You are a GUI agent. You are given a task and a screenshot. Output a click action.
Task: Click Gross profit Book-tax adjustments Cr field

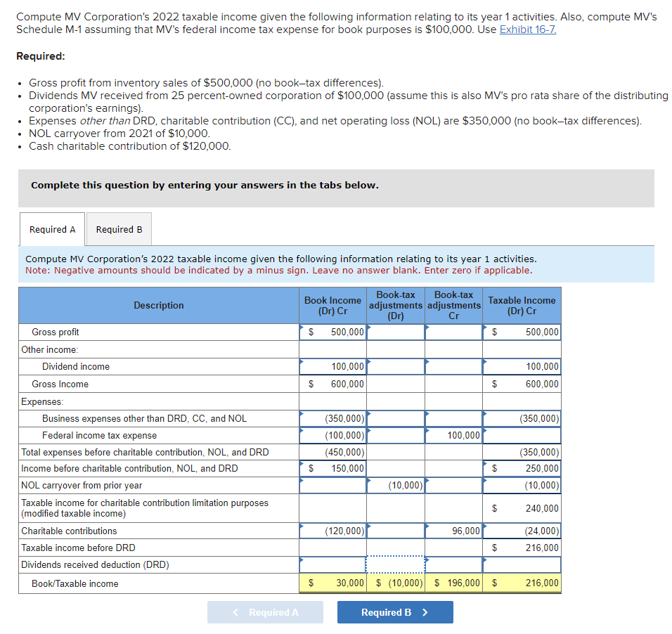453,332
